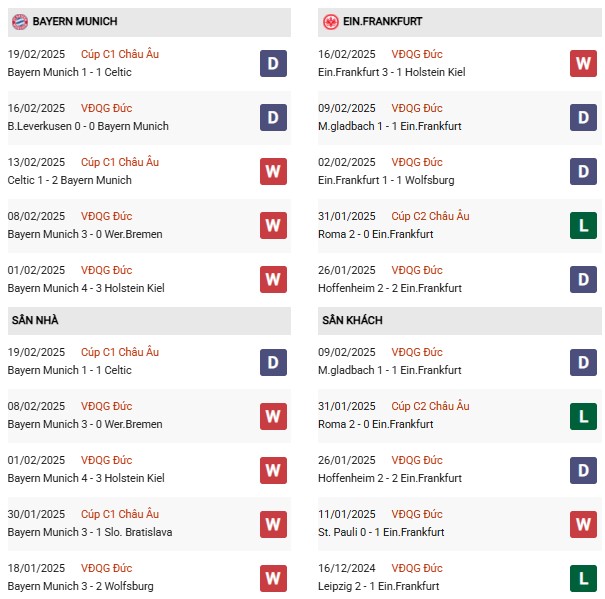Click the W badge for Bayern Munich 3 - 2 Wolfsburg
This screenshot has width=605, height=599.
(x=273, y=578)
